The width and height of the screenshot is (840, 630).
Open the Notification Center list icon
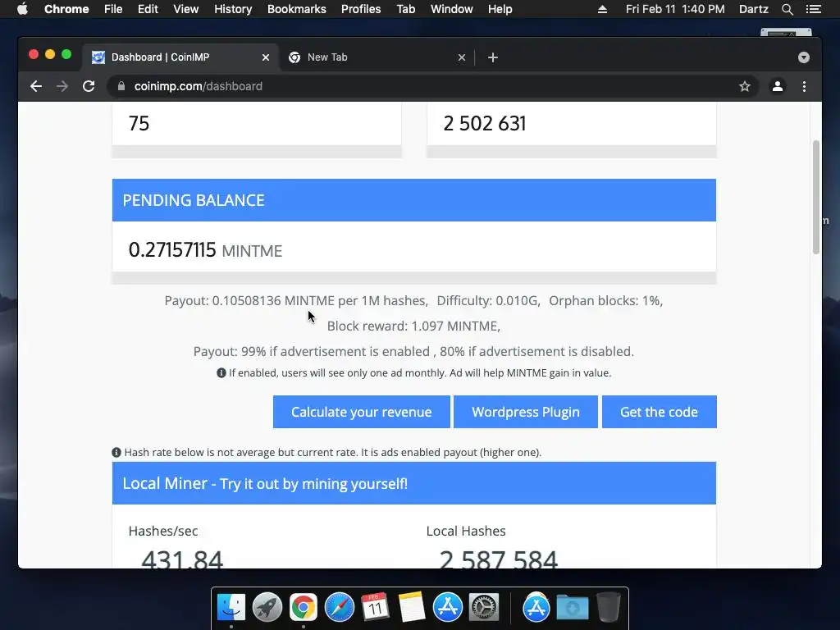point(814,9)
